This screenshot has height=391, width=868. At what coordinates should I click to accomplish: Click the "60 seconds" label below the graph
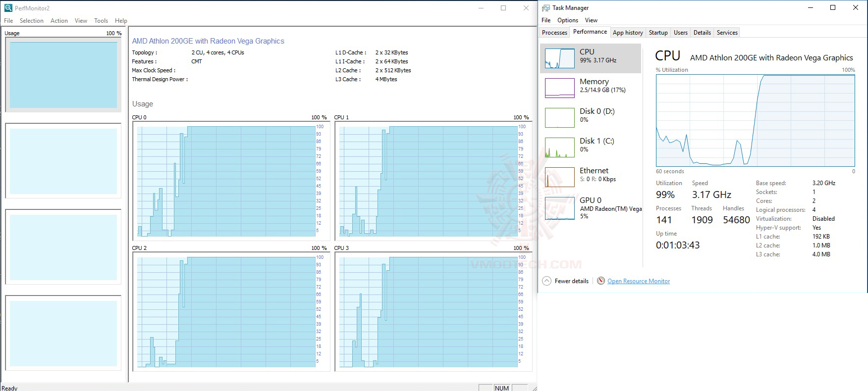point(670,171)
